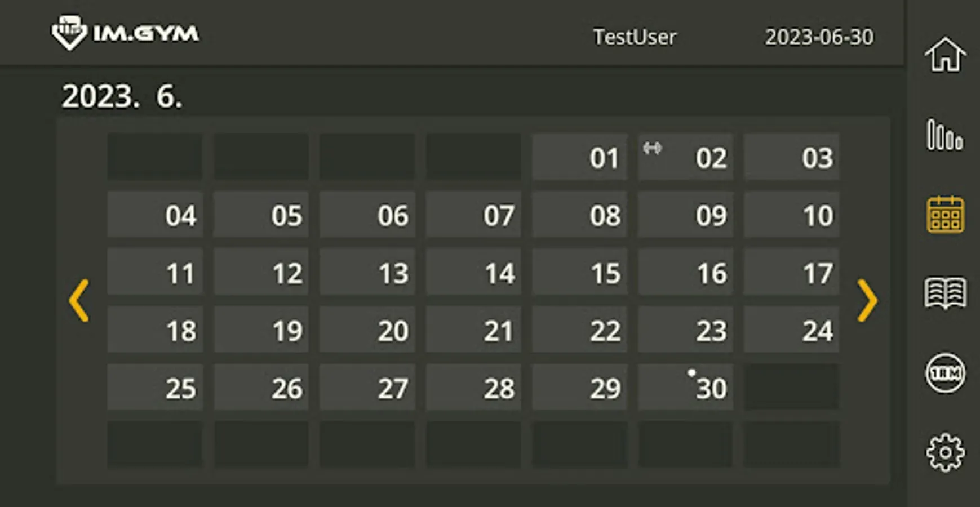Click the dumbbell workout icon on day 02
Viewport: 980px width, 507px height.
click(x=652, y=148)
